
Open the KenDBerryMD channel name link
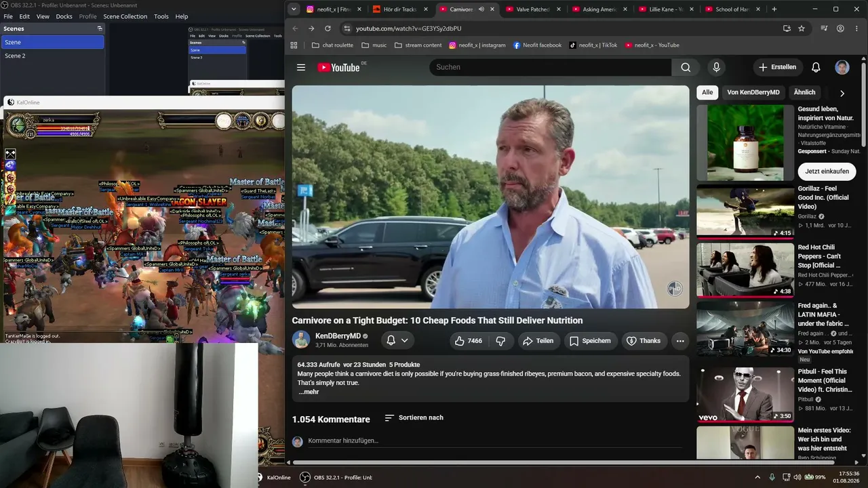click(338, 336)
